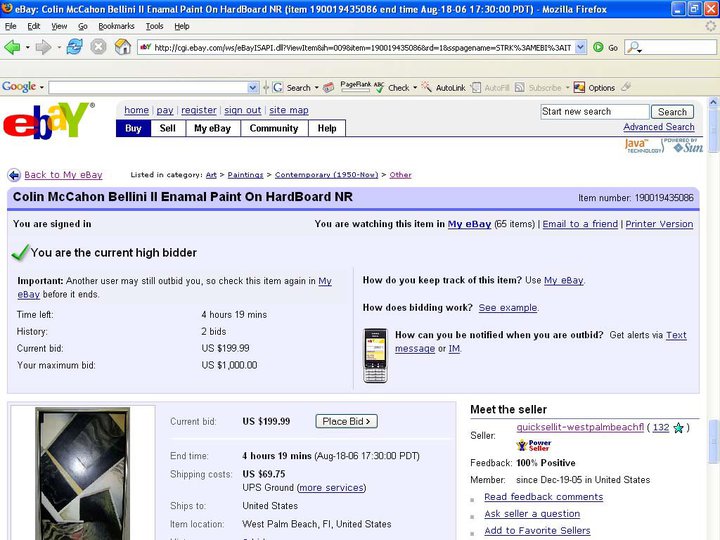Image resolution: width=720 pixels, height=540 pixels.
Task: Open the File menu
Action: pyautogui.click(x=11, y=26)
